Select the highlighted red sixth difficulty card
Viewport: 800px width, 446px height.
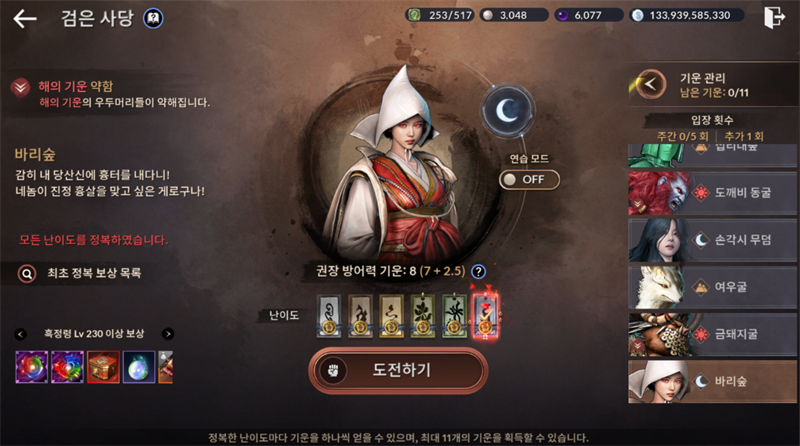[x=486, y=316]
